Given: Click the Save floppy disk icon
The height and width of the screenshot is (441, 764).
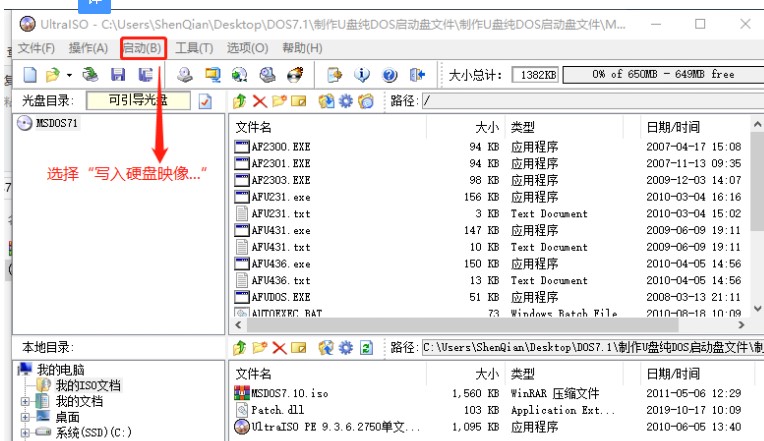Looking at the screenshot, I should point(118,75).
